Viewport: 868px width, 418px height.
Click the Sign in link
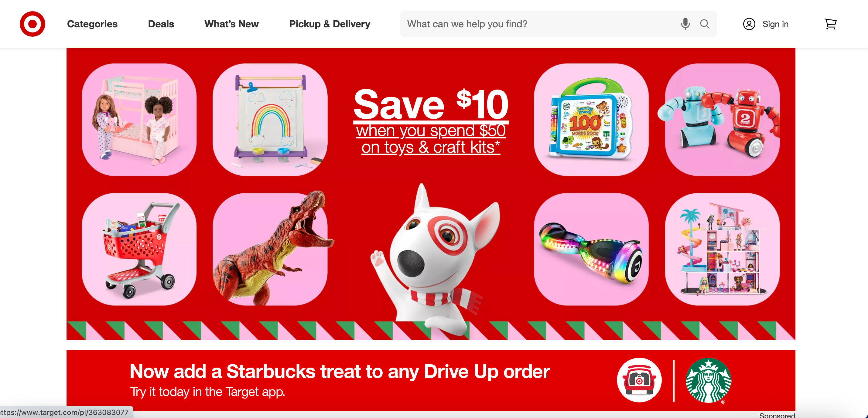(775, 24)
